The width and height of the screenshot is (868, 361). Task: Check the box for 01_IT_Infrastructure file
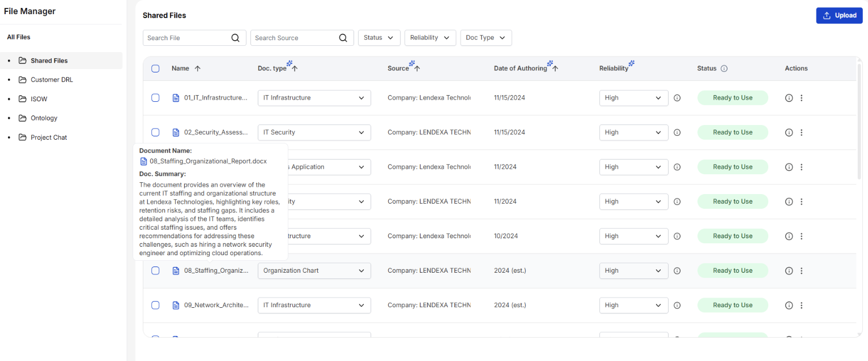[x=155, y=98]
